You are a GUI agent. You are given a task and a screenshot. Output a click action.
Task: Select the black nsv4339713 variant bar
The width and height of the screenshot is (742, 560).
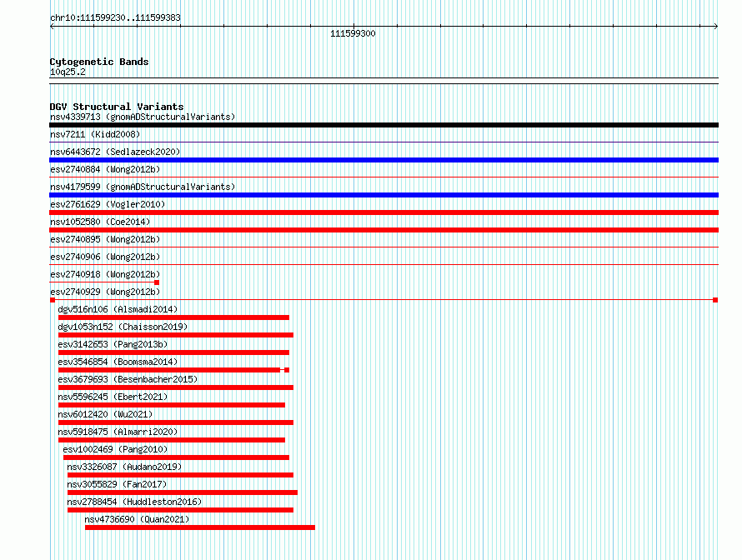[384, 125]
